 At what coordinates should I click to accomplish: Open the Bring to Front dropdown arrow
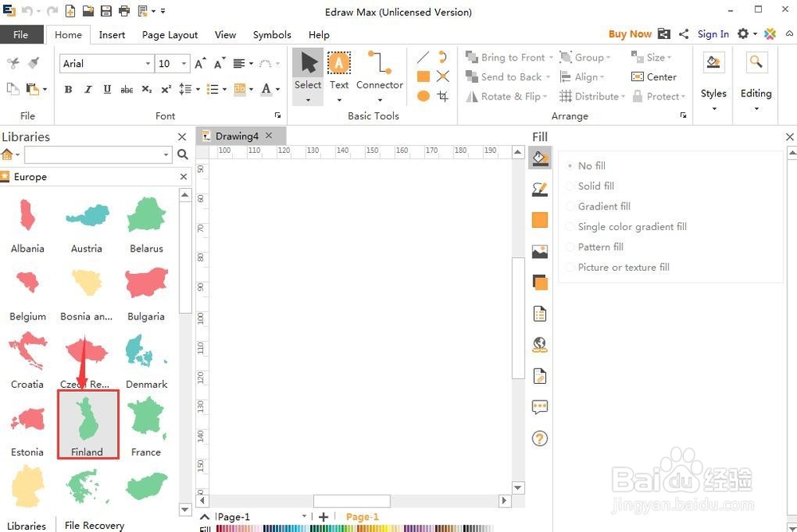[x=551, y=58]
